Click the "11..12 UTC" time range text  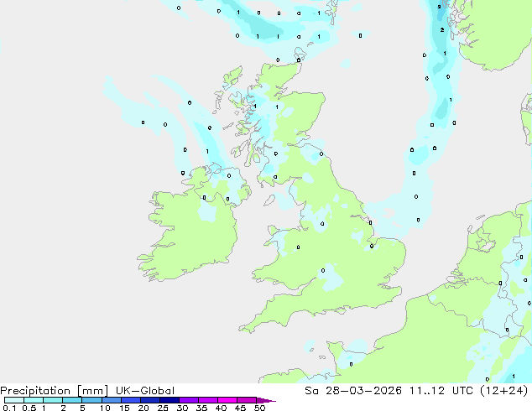[x=441, y=391]
